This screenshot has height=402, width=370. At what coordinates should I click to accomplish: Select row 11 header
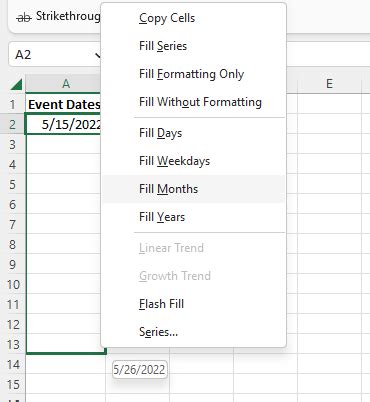(13, 305)
